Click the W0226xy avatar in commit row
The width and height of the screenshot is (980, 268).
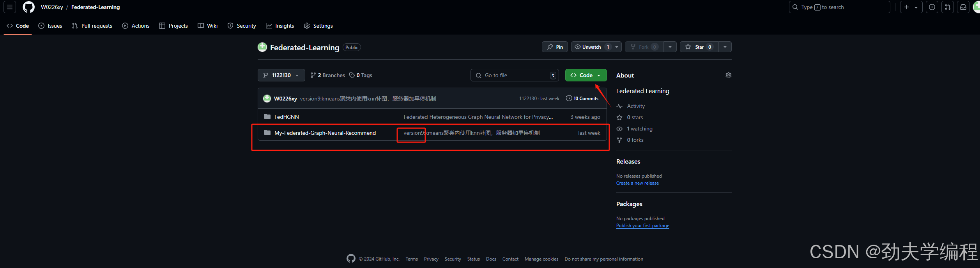pos(267,99)
